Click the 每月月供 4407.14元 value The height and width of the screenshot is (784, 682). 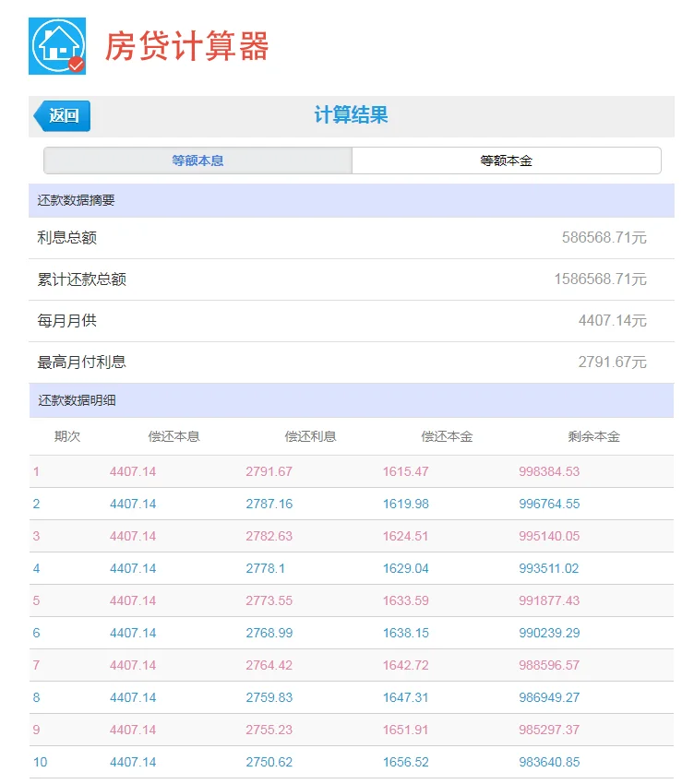[x=612, y=321]
